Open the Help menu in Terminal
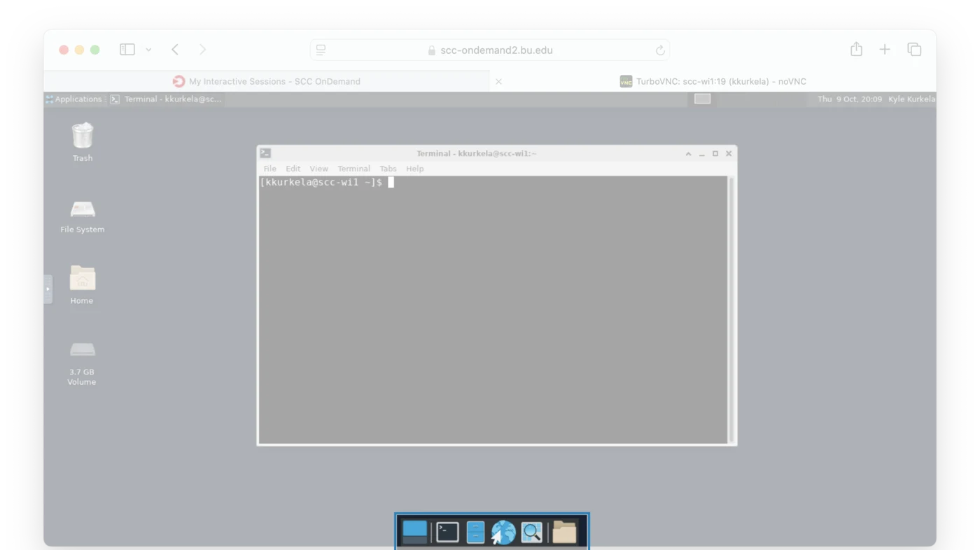The image size is (980, 550). point(414,169)
